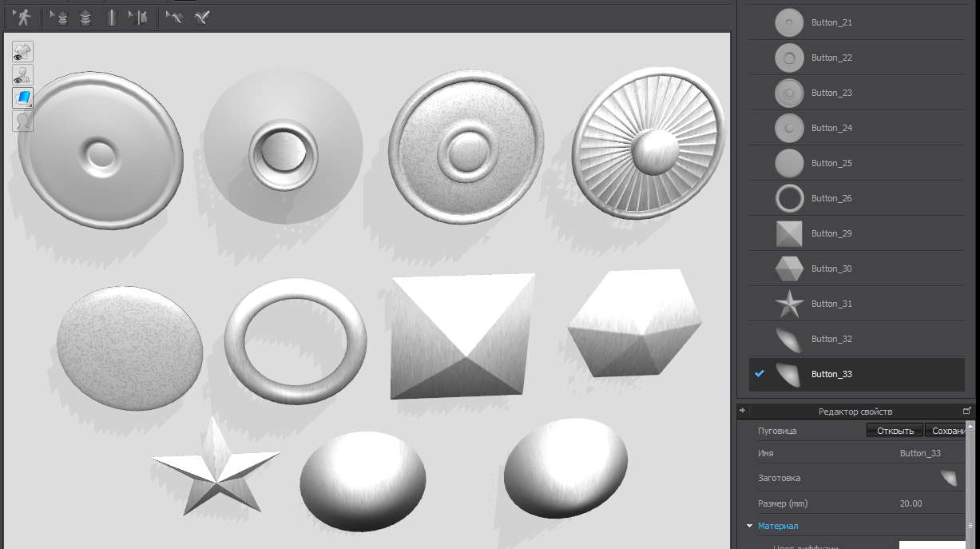Open the blue fabric surface display icon
Image resolution: width=980 pixels, height=549 pixels.
pyautogui.click(x=22, y=98)
